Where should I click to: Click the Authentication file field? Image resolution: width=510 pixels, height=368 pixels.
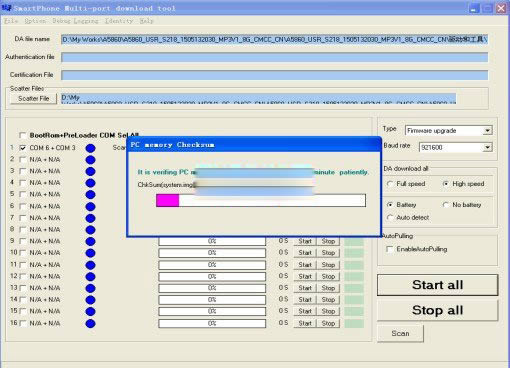[275, 57]
